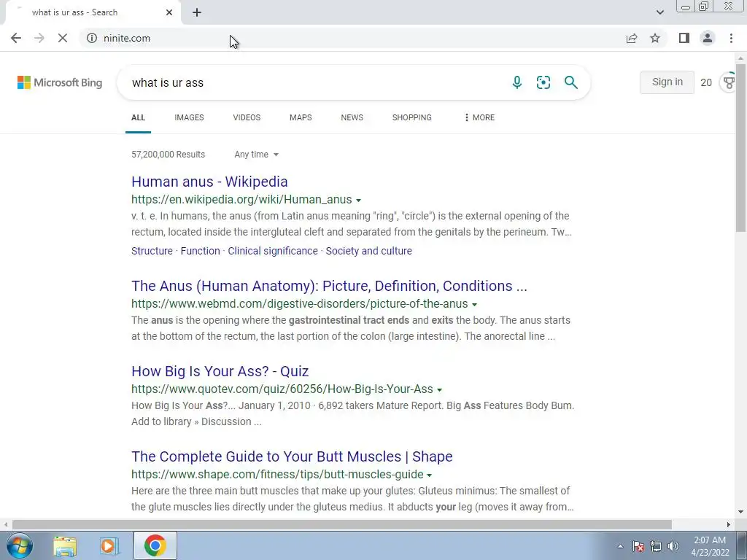Open visual search camera icon
The height and width of the screenshot is (560, 747).
[x=543, y=82]
